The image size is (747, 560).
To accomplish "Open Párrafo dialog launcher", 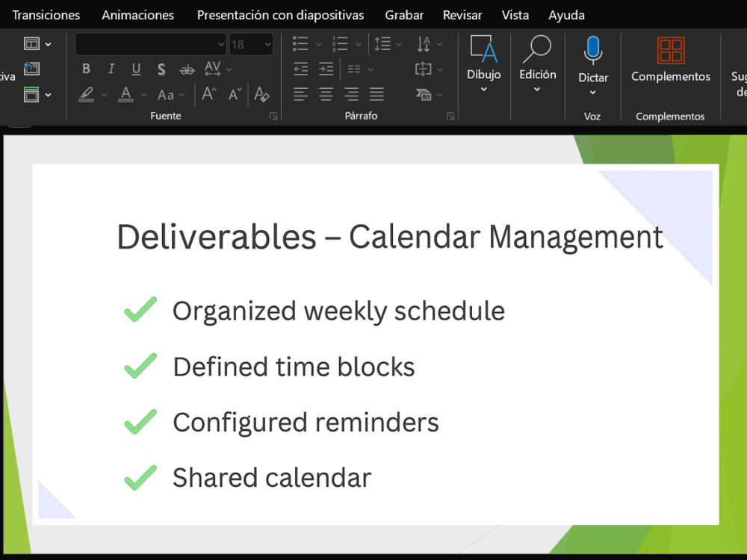I will [x=450, y=116].
